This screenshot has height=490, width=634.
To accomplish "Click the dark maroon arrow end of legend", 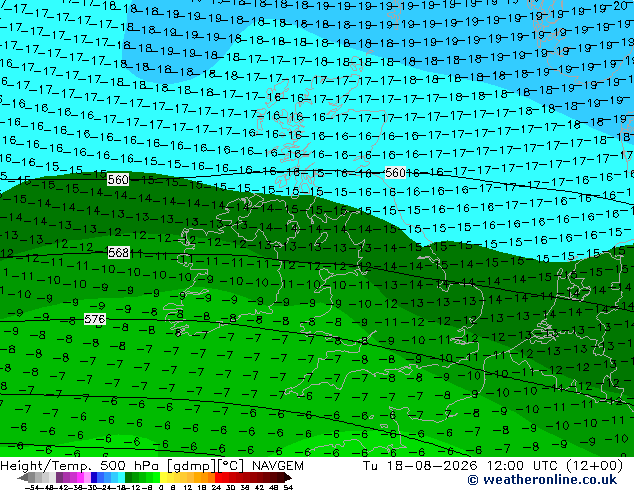I will tap(289, 477).
